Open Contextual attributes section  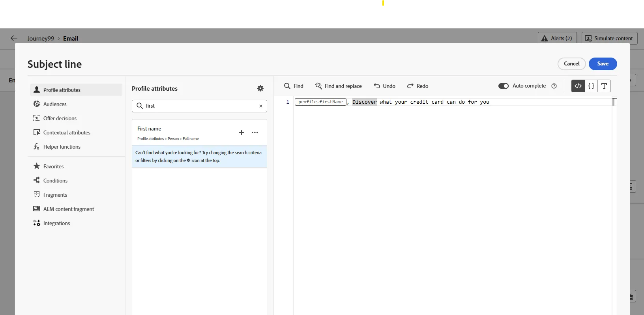point(76,132)
